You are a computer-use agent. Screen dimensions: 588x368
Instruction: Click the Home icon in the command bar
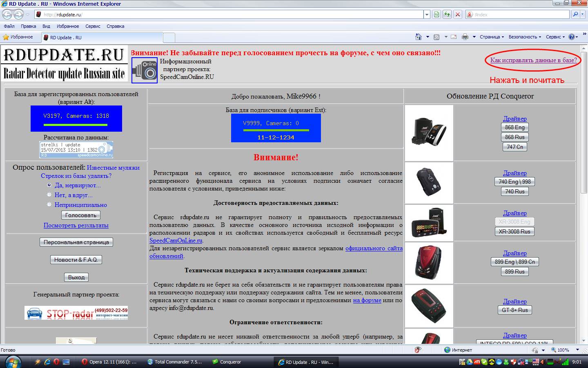tap(418, 37)
